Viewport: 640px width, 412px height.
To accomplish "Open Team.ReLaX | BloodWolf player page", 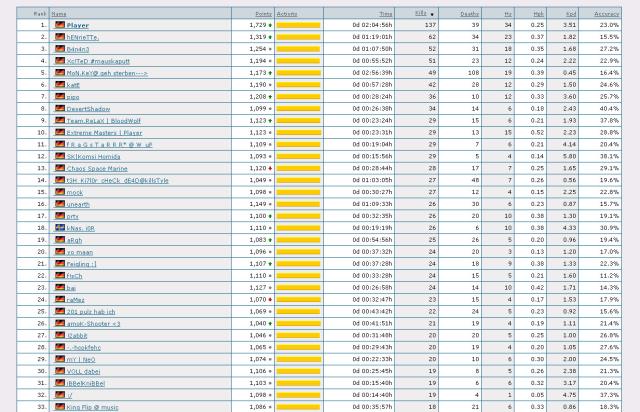I will tap(100, 120).
